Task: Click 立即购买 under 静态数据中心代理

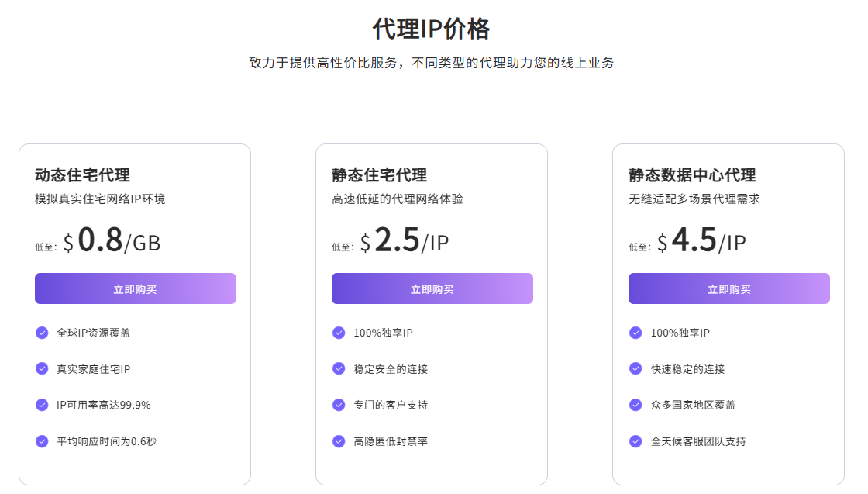Action: click(x=729, y=288)
